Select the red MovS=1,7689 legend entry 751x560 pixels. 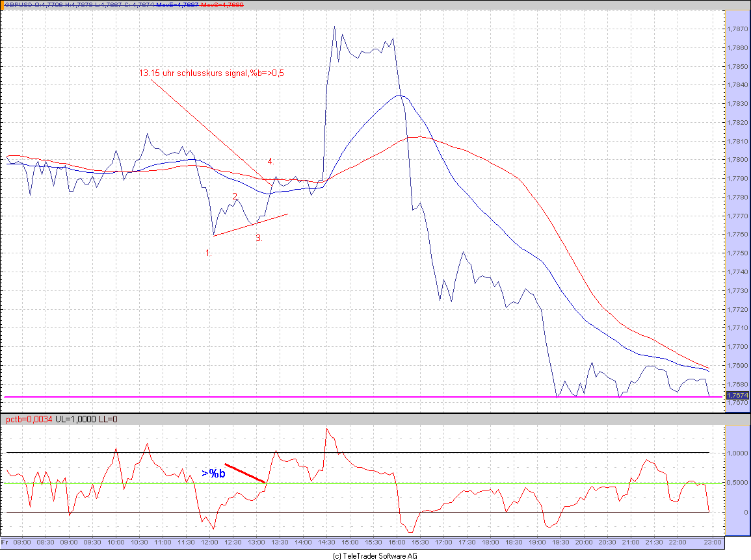(222, 5)
